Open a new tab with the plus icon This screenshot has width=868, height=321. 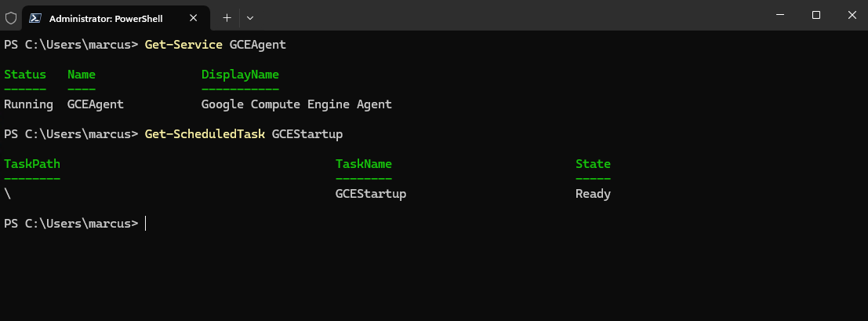pos(227,18)
